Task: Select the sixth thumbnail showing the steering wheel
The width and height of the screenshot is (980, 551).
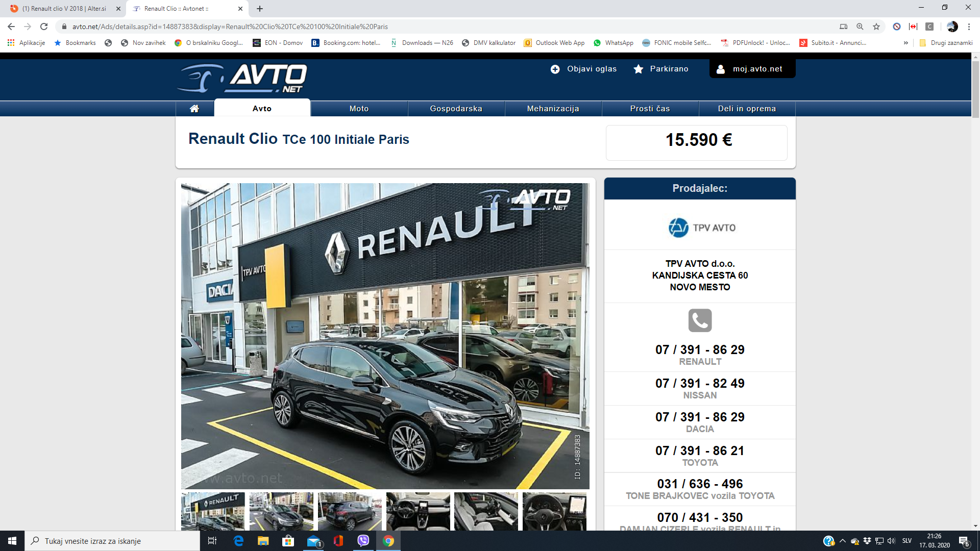Action: point(554,511)
